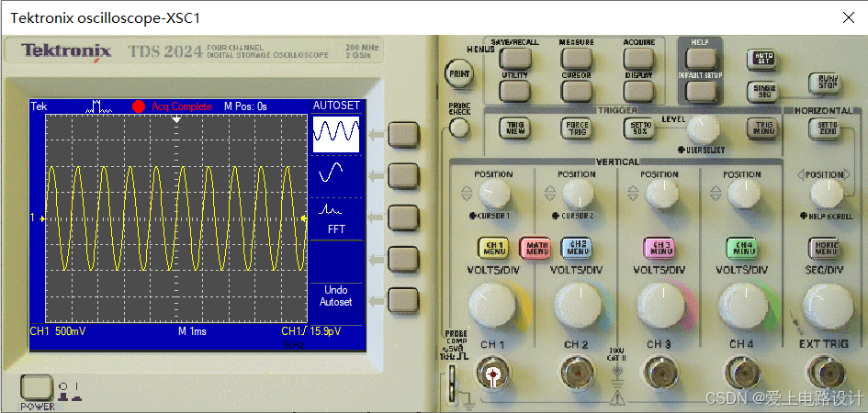Click the SET TO ZERO horizontal button

[x=824, y=128]
